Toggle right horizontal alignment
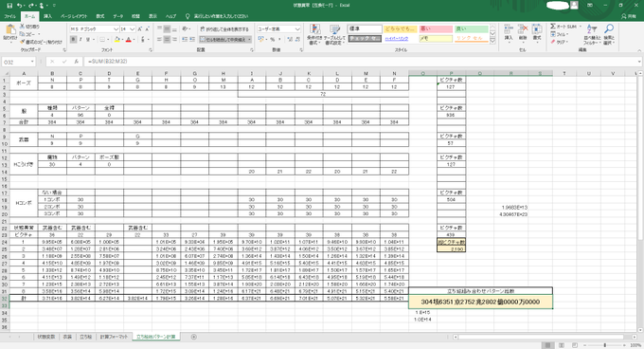This screenshot has width=644, height=349. click(174, 40)
